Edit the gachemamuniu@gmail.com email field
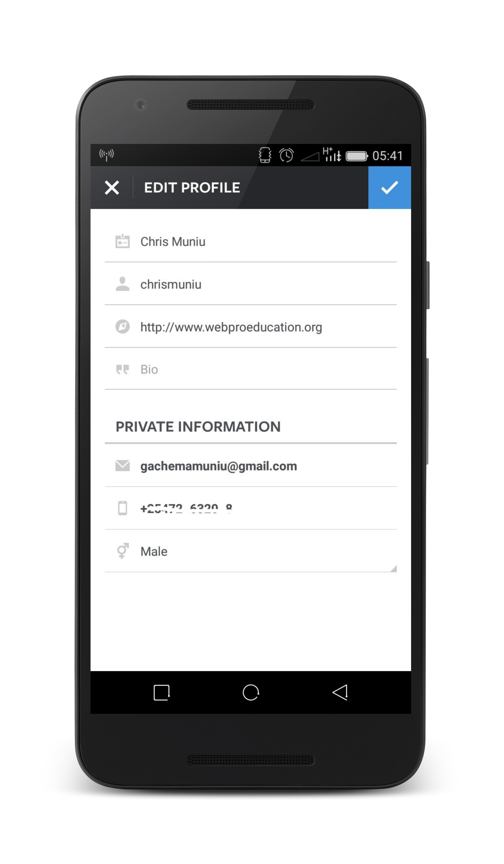This screenshot has height=864, width=504. [261, 466]
